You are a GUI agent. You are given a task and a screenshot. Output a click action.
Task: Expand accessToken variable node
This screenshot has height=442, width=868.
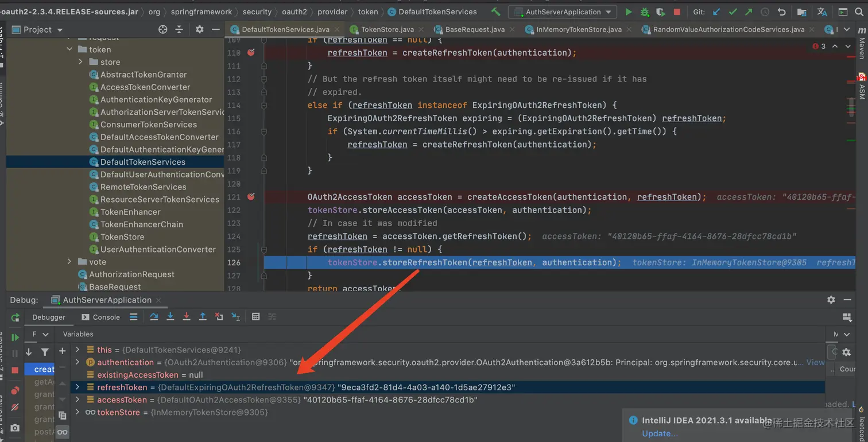point(77,400)
